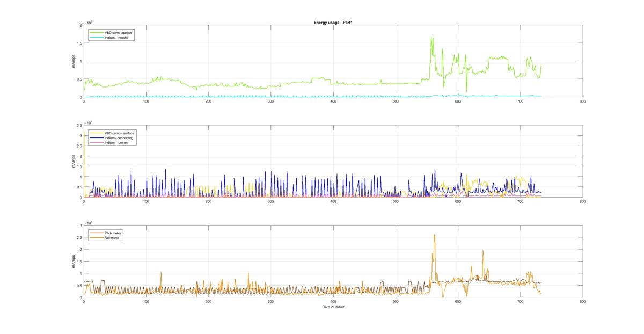This screenshot has width=644, height=334.
Task: Select 'Pitch motor' legend entry
Action: (x=113, y=233)
